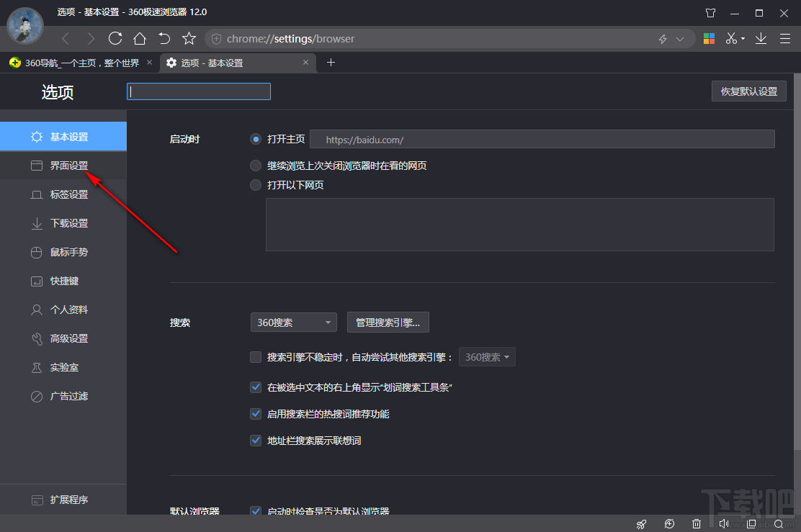The width and height of the screenshot is (801, 532).
Task: Bookmark page with the star icon
Action: (189, 38)
